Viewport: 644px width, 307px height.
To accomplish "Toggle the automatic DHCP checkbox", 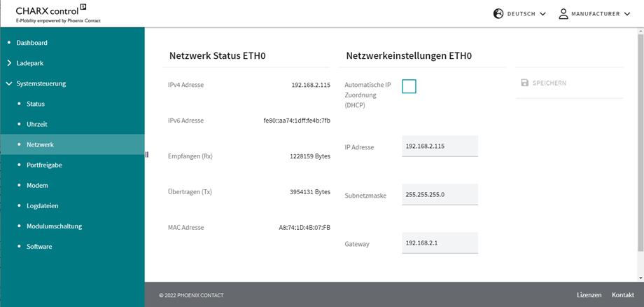I will [409, 86].
